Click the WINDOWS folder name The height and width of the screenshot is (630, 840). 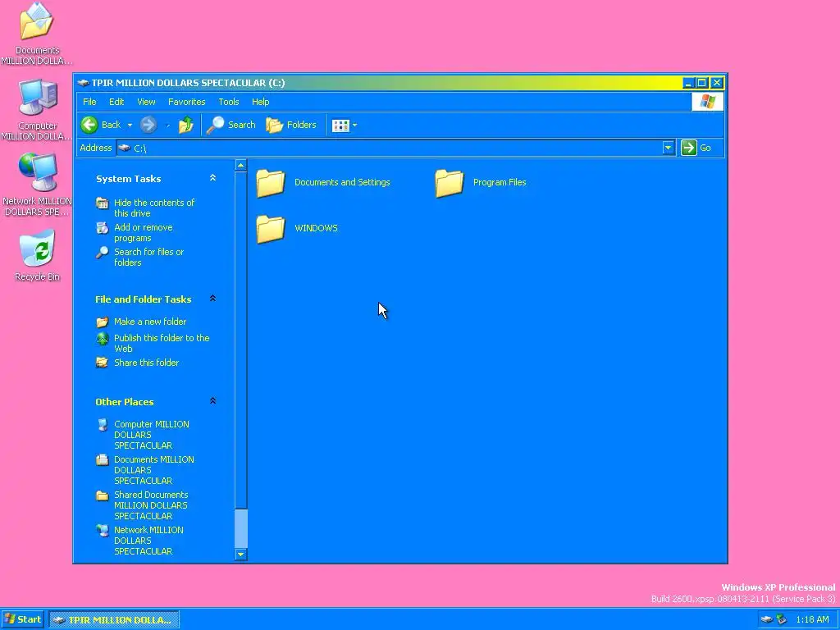pos(316,228)
